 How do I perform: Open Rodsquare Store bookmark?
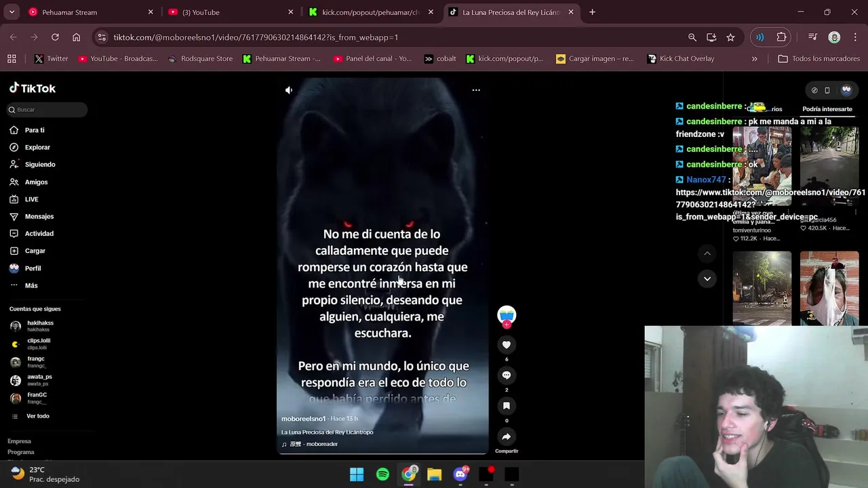[x=200, y=59]
